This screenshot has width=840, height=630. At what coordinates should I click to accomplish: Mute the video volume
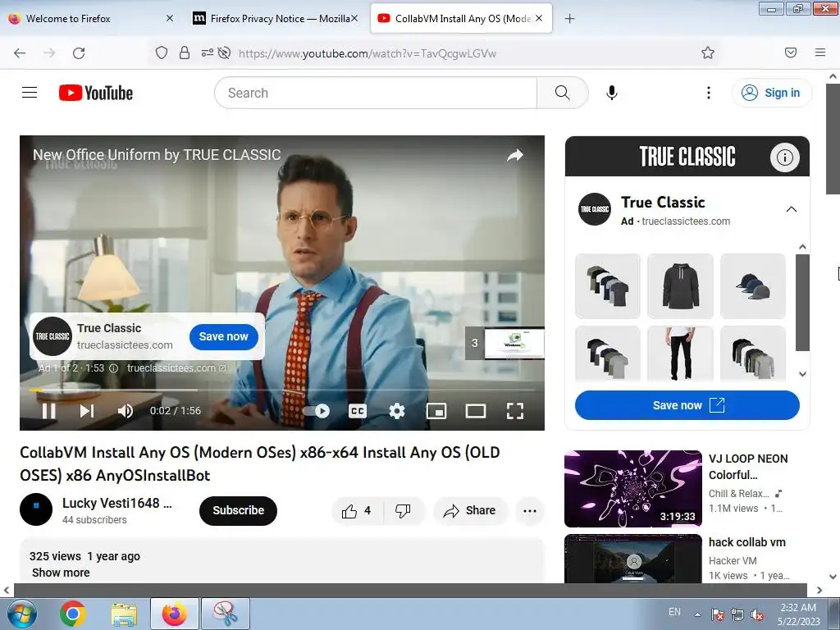tap(125, 411)
